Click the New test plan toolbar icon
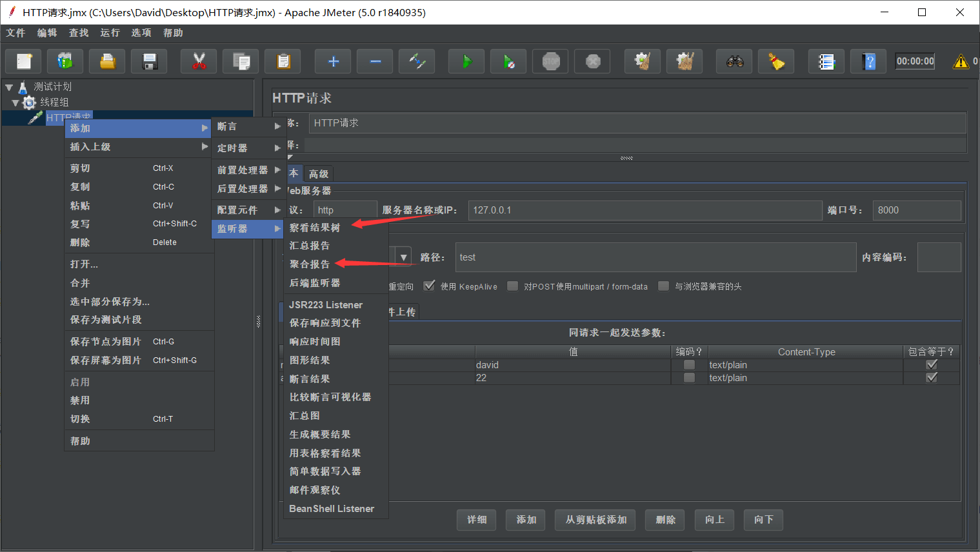Image resolution: width=980 pixels, height=552 pixels. pyautogui.click(x=24, y=61)
